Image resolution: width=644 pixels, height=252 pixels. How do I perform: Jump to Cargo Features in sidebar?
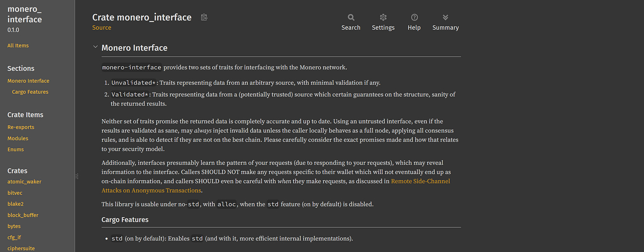pyautogui.click(x=30, y=92)
